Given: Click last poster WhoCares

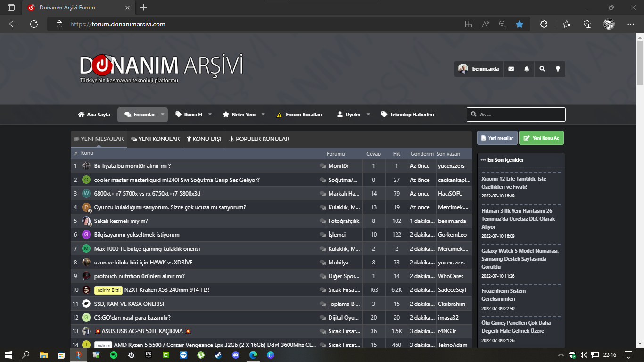Looking at the screenshot, I should (x=451, y=276).
